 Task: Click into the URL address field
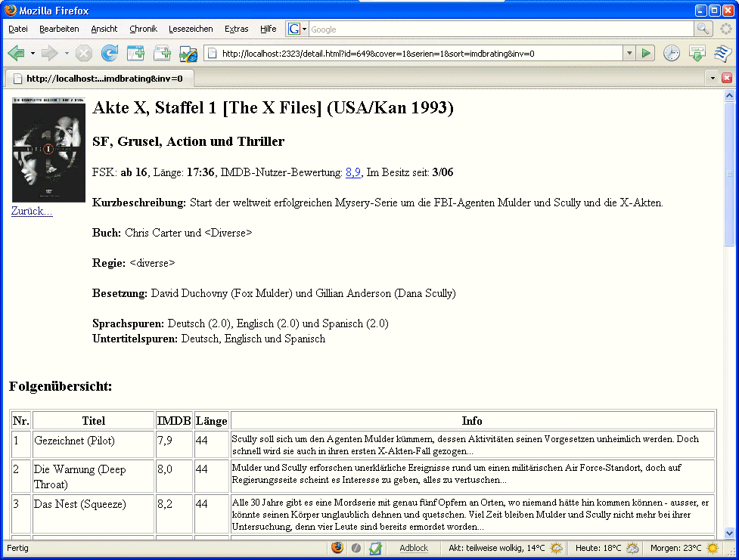pyautogui.click(x=421, y=53)
